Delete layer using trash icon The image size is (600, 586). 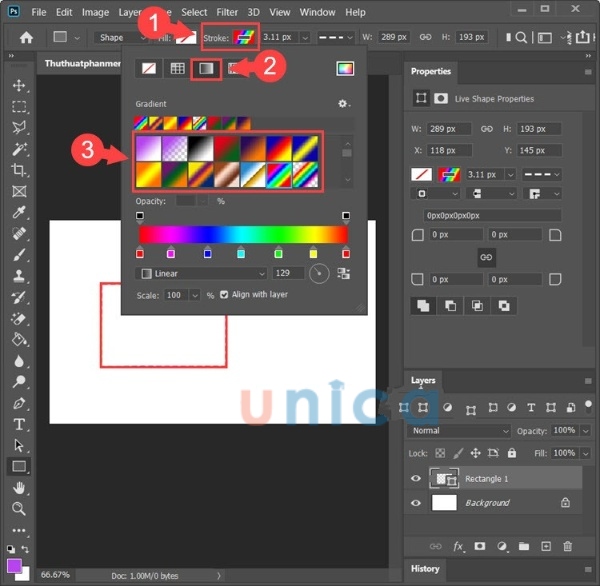pos(568,546)
